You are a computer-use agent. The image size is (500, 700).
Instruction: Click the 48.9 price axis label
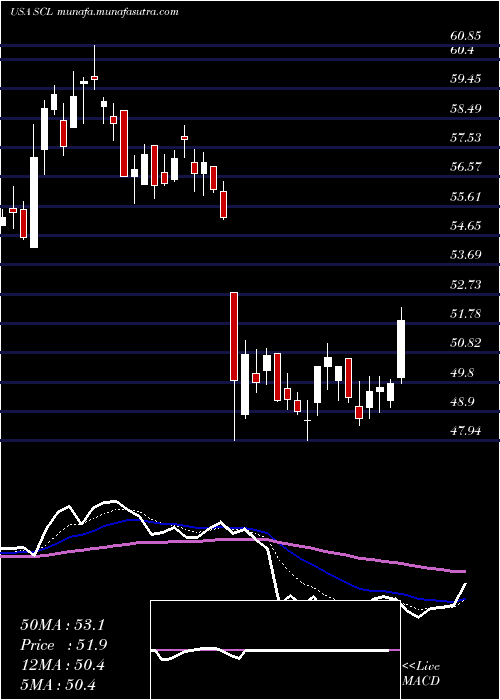click(462, 402)
